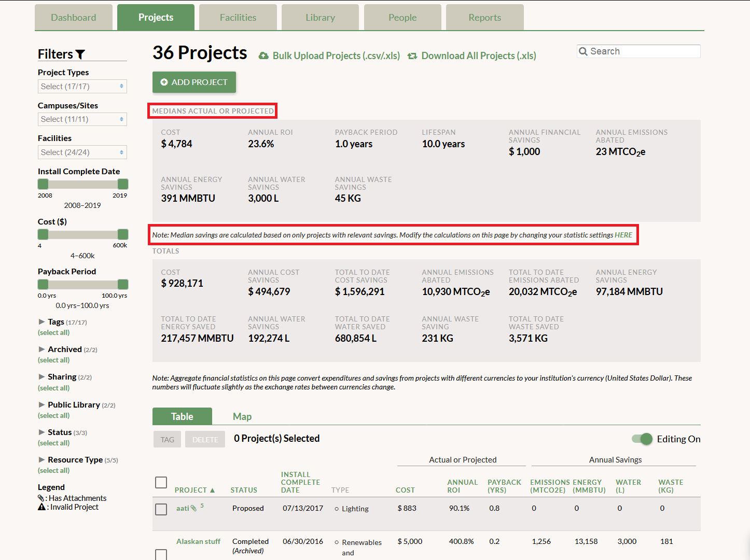Expand the Archived filter section

pyautogui.click(x=41, y=349)
